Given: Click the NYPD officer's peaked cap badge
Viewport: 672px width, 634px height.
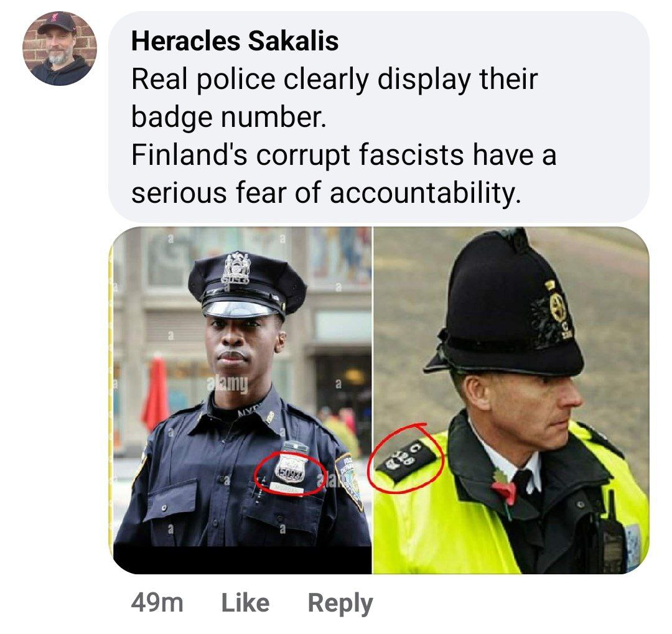Looking at the screenshot, I should pos(236,268).
